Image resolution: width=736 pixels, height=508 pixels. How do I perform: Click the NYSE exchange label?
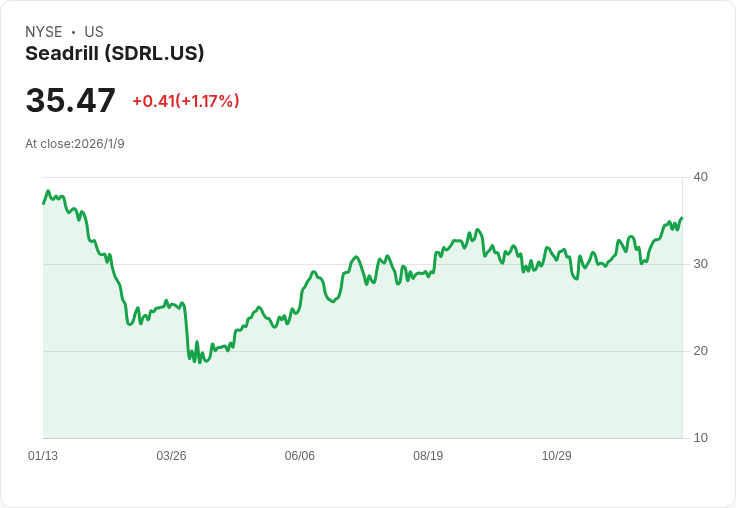[44, 32]
